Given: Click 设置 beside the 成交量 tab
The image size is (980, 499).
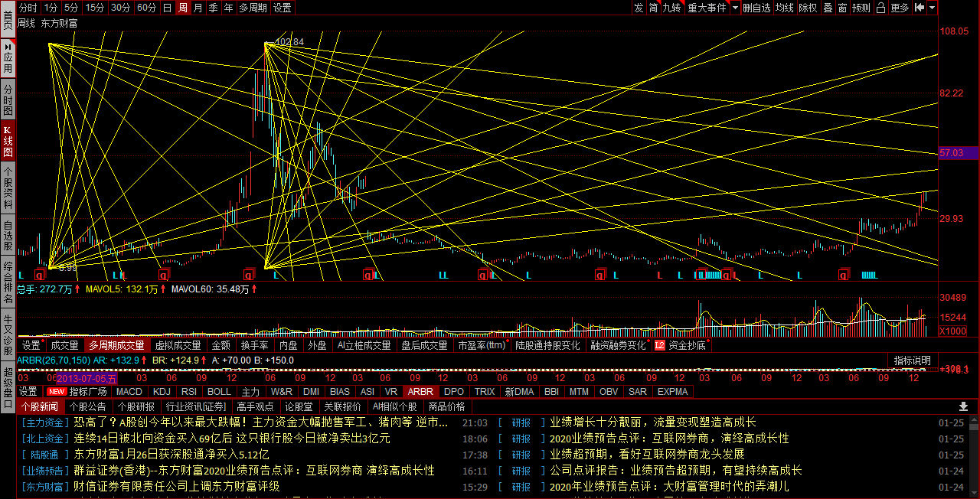Looking at the screenshot, I should coord(31,345).
